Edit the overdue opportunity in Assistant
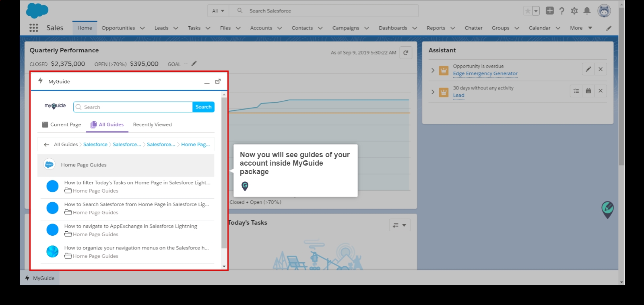Viewport: 644px width, 305px height. click(588, 69)
